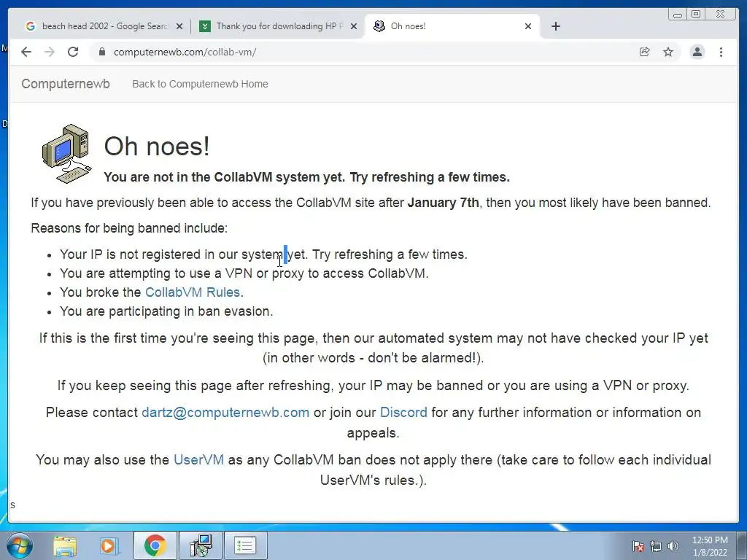Open the list window taskbar icon
Screen dimensions: 747x560
(245, 545)
